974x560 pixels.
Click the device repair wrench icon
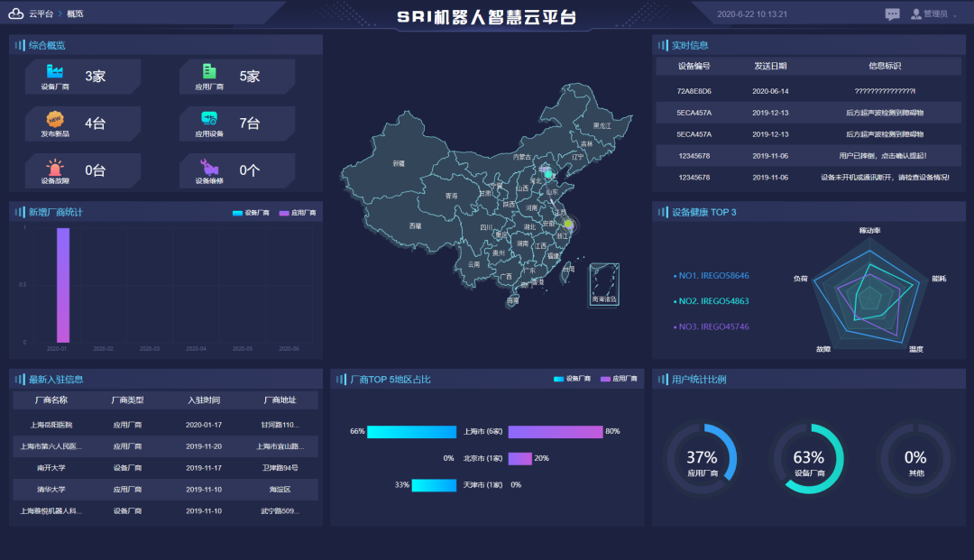point(209,167)
